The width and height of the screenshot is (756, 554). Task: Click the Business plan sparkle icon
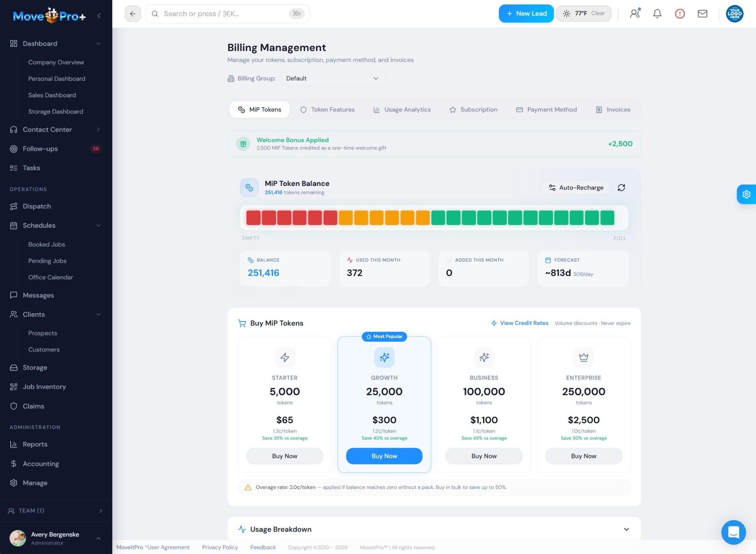[x=484, y=357]
